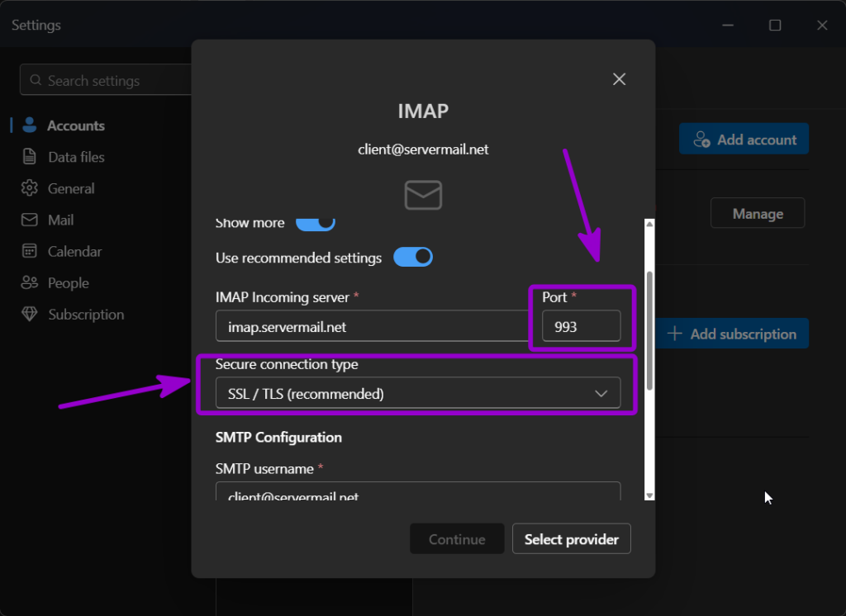Minimize the Settings window
Viewport: 846px width, 616px height.
(x=728, y=25)
